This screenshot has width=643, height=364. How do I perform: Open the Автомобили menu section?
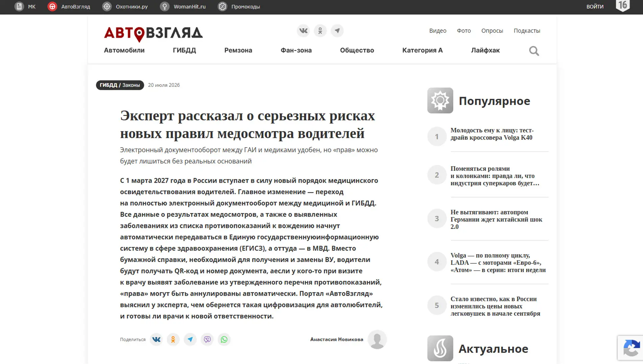(124, 50)
